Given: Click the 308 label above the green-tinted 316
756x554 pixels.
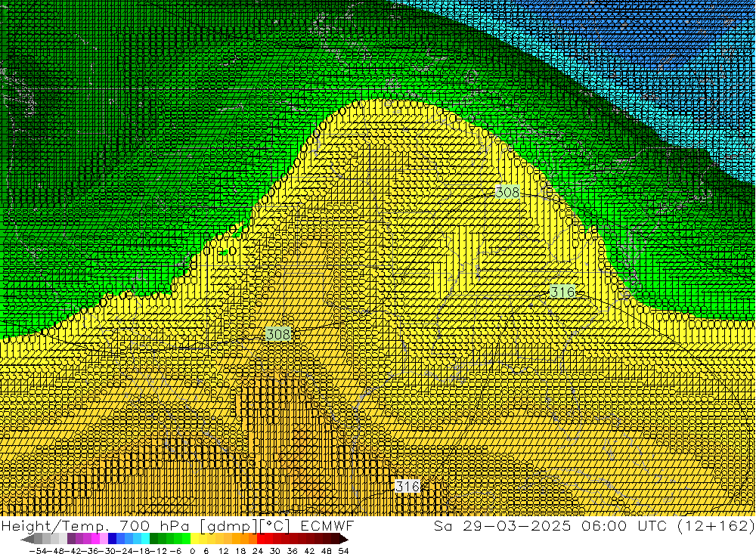Looking at the screenshot, I should (507, 193).
